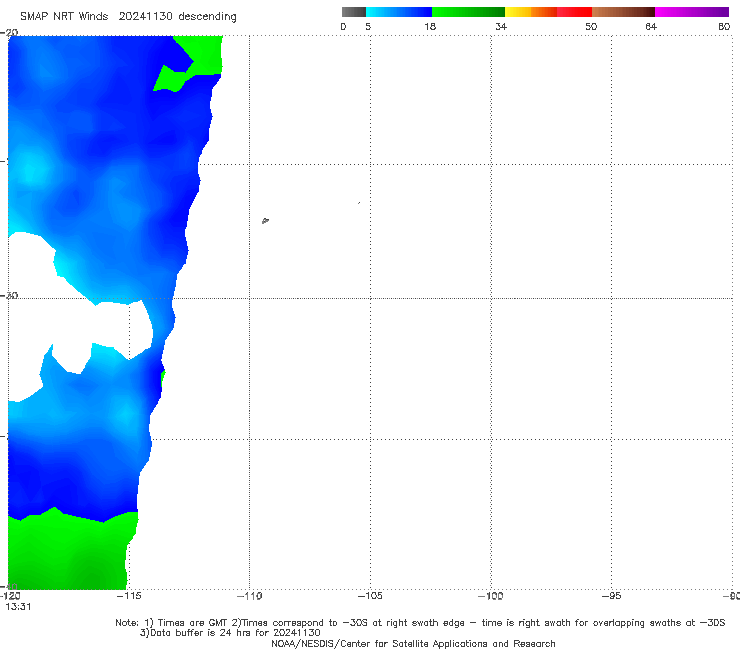Image resolution: width=740 pixels, height=650 pixels.
Task: Click the yellow-to-red segment of the color bar
Action: click(x=548, y=12)
